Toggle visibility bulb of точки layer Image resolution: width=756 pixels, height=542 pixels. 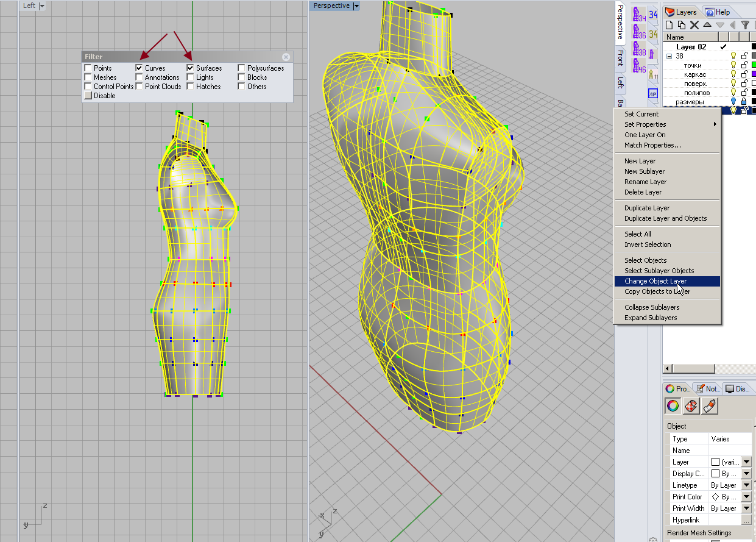(x=733, y=65)
